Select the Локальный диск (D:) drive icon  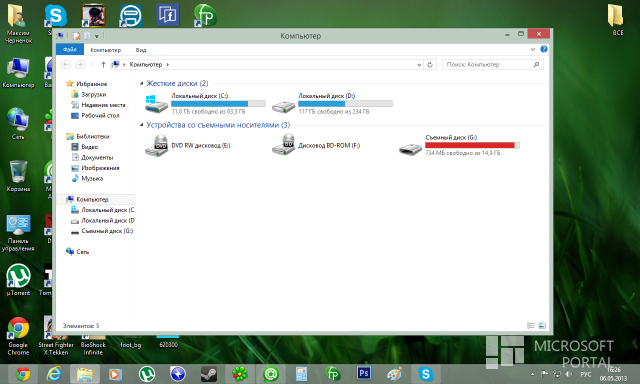pyautogui.click(x=283, y=107)
